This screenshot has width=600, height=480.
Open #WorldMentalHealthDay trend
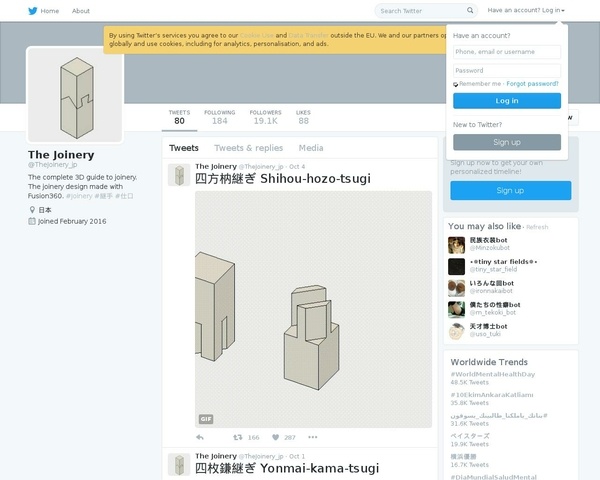[492, 374]
